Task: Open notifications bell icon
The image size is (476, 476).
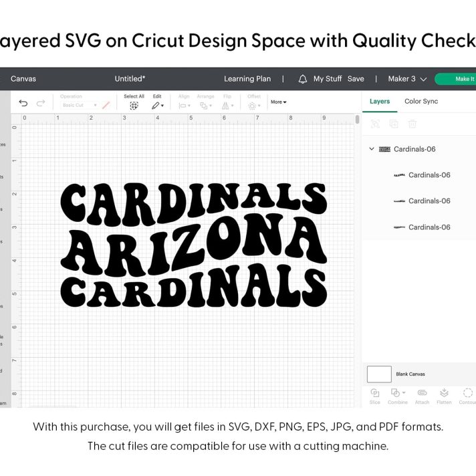Action: pyautogui.click(x=302, y=80)
